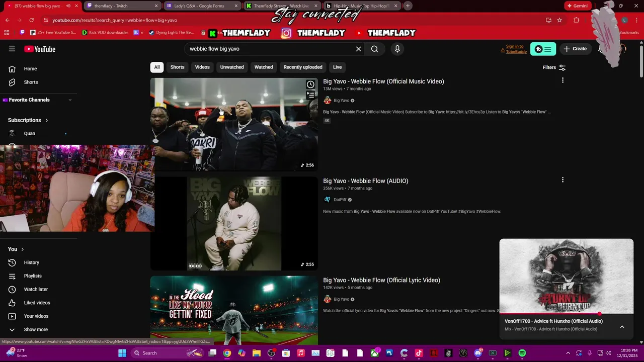Open Kick VOD downloader bookmark
Screen dimensions: 644x362
[x=105, y=33]
